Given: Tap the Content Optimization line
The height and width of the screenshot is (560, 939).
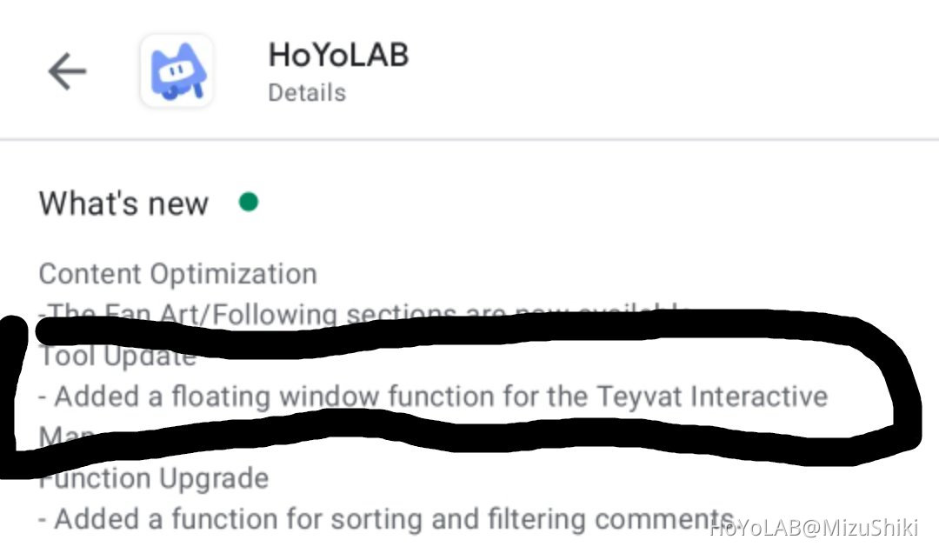Looking at the screenshot, I should 177,273.
